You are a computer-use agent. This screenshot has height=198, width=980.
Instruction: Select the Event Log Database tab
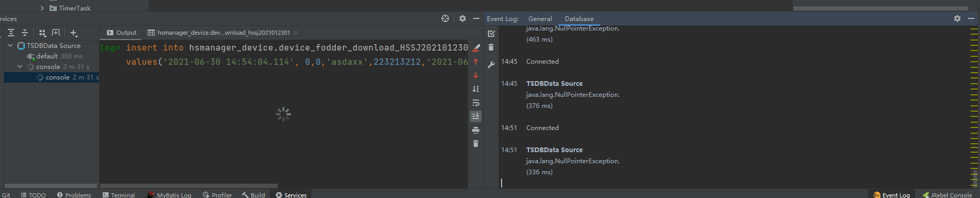coord(579,18)
